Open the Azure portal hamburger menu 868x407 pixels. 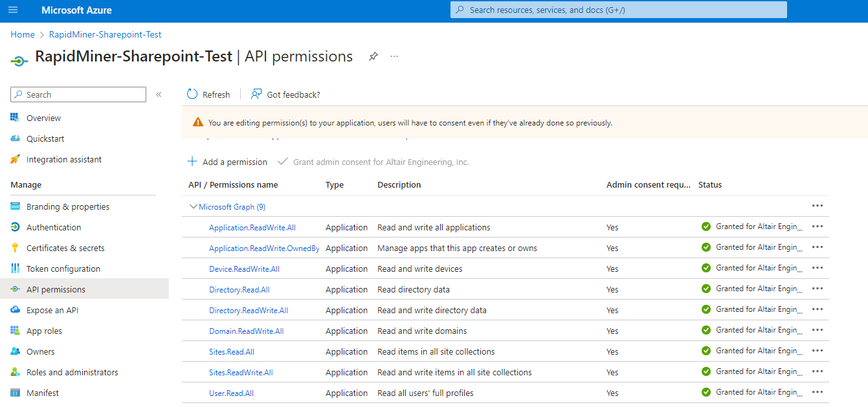tap(13, 10)
